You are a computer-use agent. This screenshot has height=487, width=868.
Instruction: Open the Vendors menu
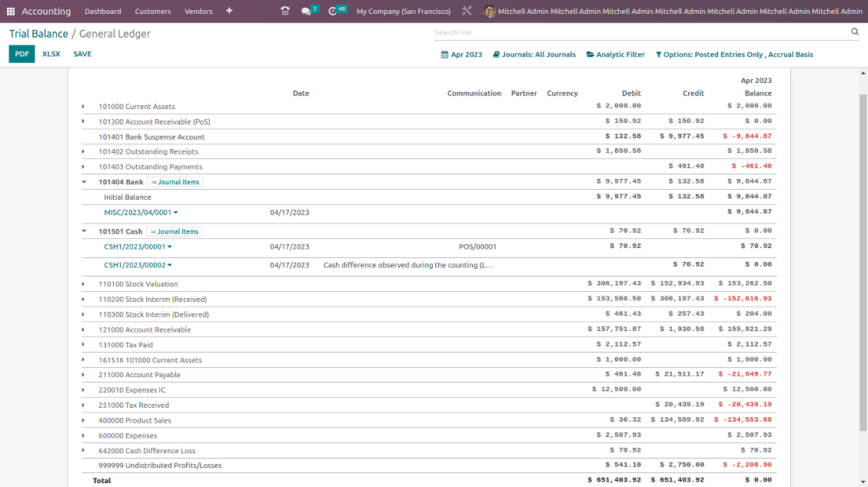[x=198, y=11]
